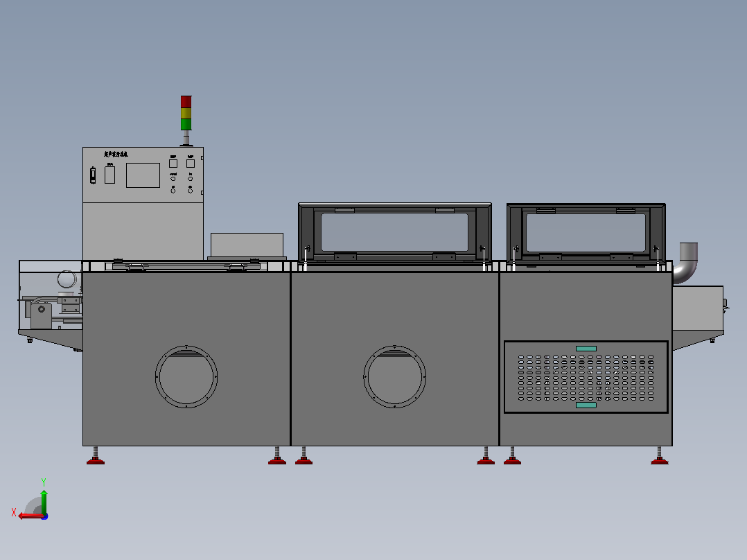Select the wide hood's viewing window
This screenshot has height=560, width=747.
tap(394, 232)
